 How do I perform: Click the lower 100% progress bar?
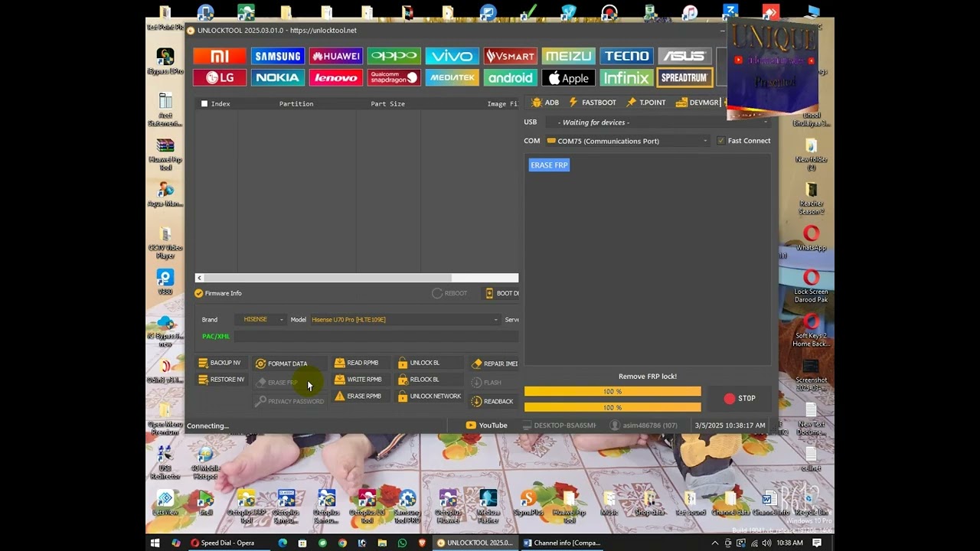click(612, 408)
